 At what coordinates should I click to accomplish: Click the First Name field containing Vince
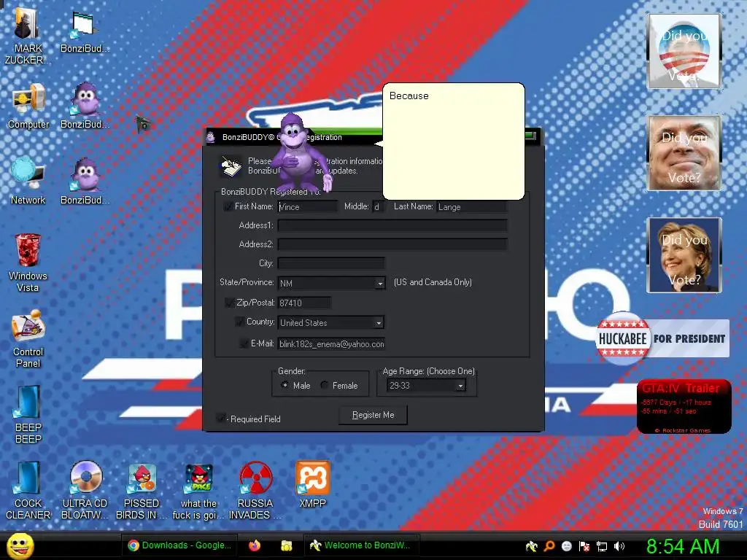(307, 206)
